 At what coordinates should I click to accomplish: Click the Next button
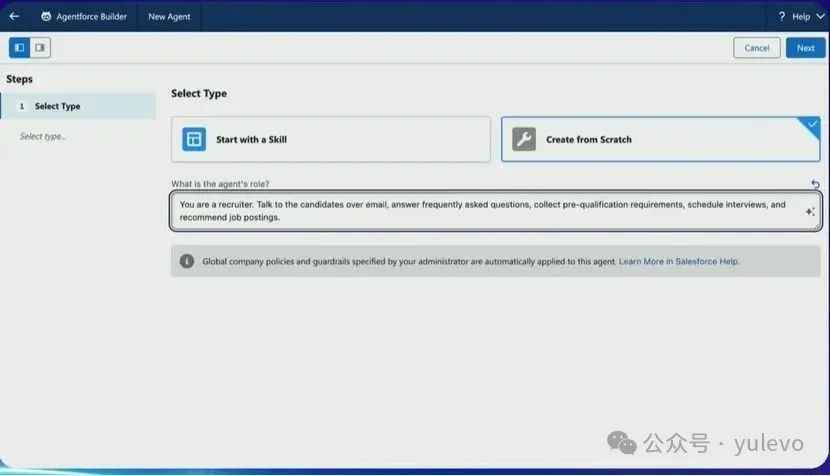[805, 48]
